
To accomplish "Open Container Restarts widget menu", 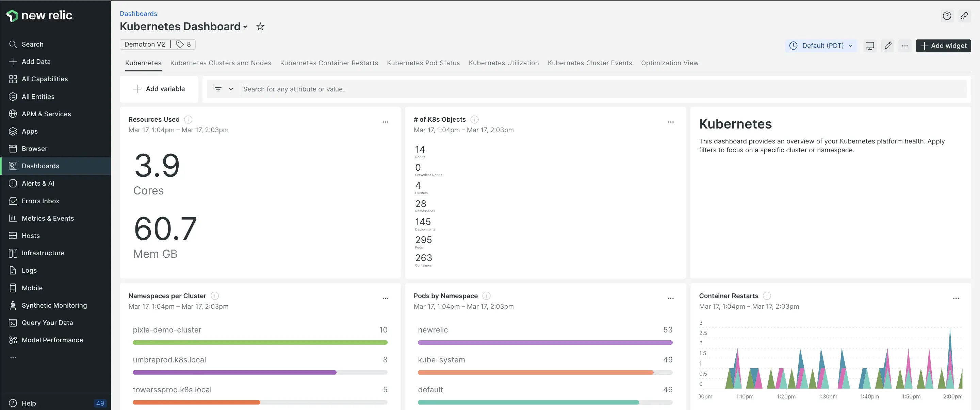I will coord(956,298).
